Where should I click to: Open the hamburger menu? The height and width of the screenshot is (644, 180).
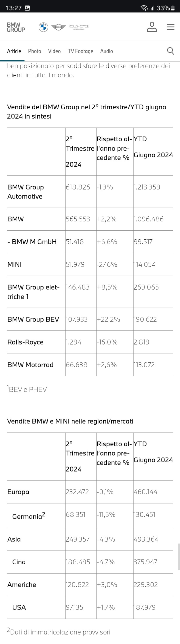170,27
